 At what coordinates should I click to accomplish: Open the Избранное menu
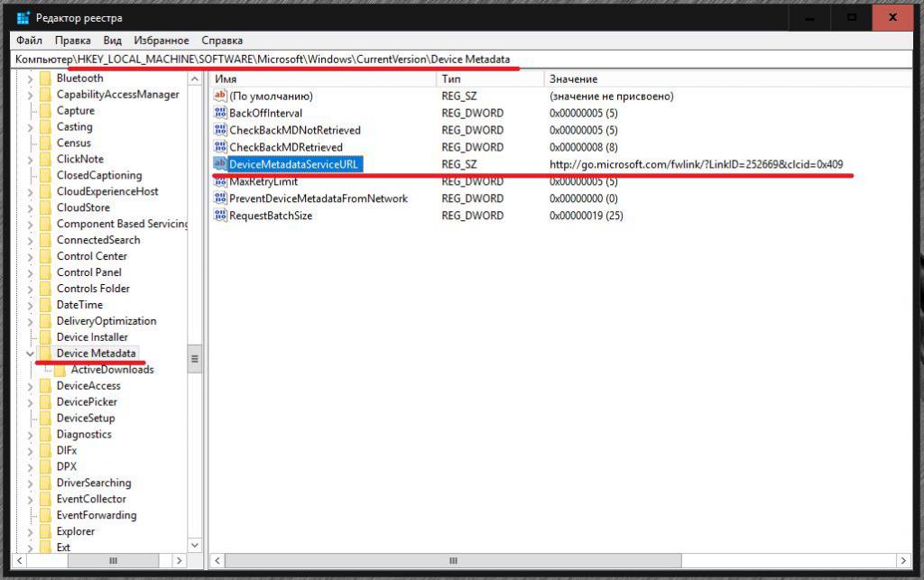(x=161, y=41)
